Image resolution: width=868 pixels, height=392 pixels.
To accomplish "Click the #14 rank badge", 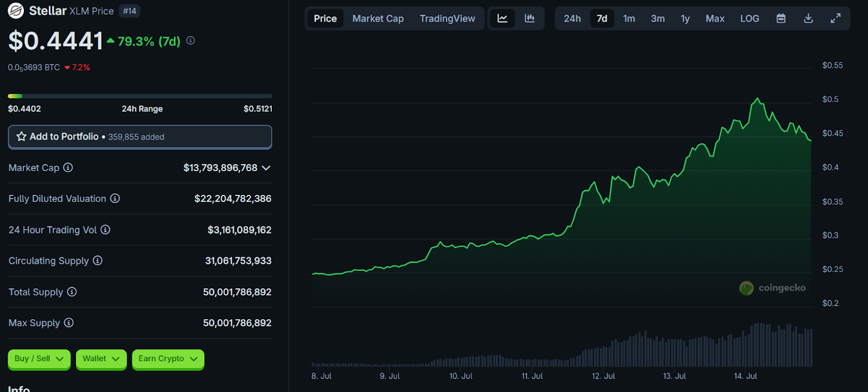I will (130, 11).
